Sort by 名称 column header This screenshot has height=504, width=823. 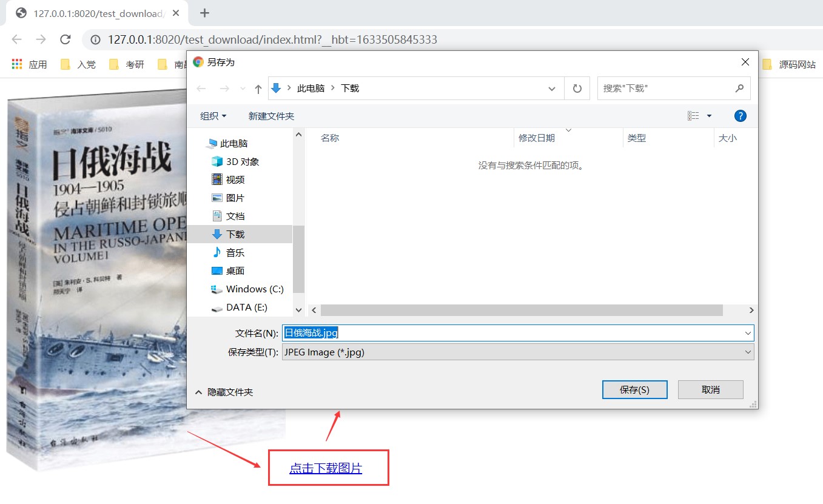click(330, 138)
